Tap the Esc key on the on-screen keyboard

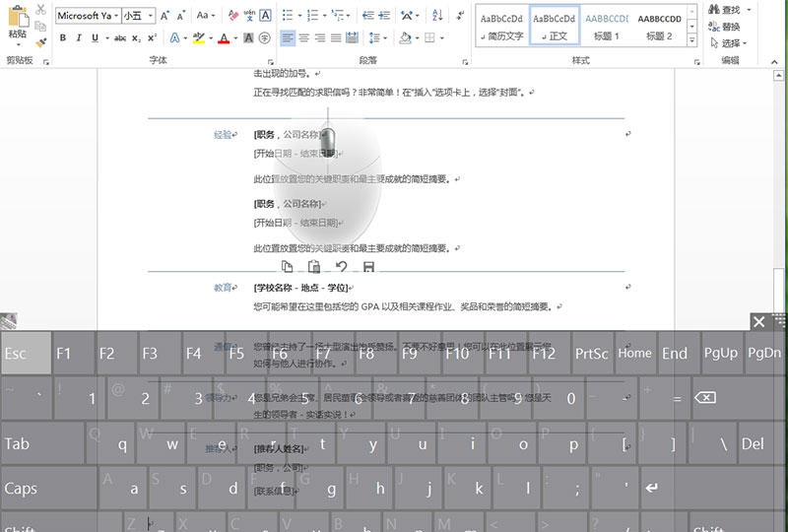coord(27,353)
